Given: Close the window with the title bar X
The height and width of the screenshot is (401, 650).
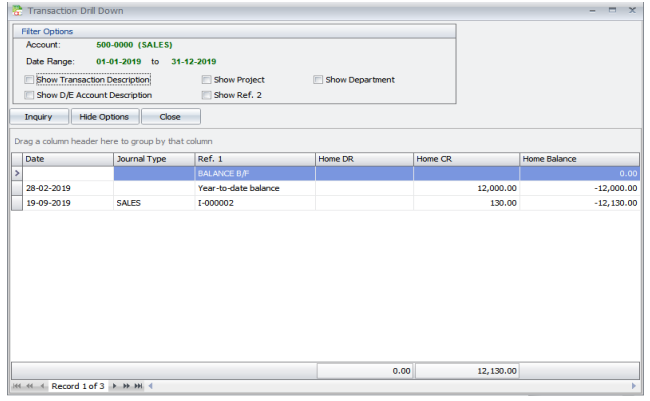Looking at the screenshot, I should point(632,10).
